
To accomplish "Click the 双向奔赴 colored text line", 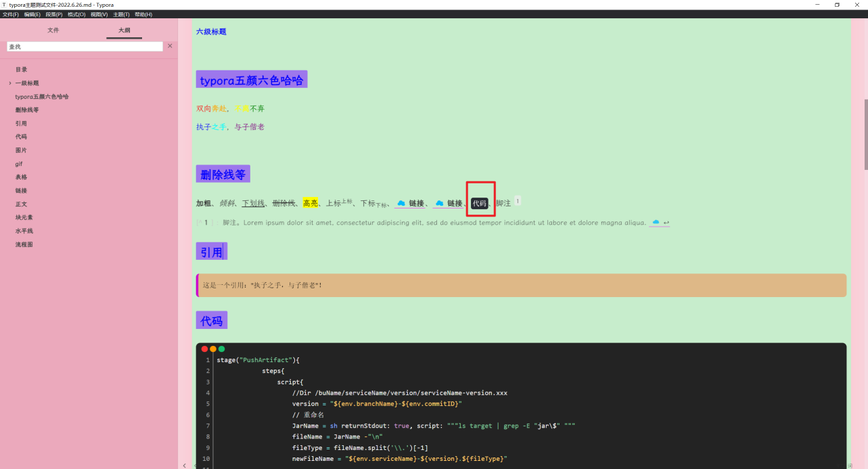I will coord(230,108).
